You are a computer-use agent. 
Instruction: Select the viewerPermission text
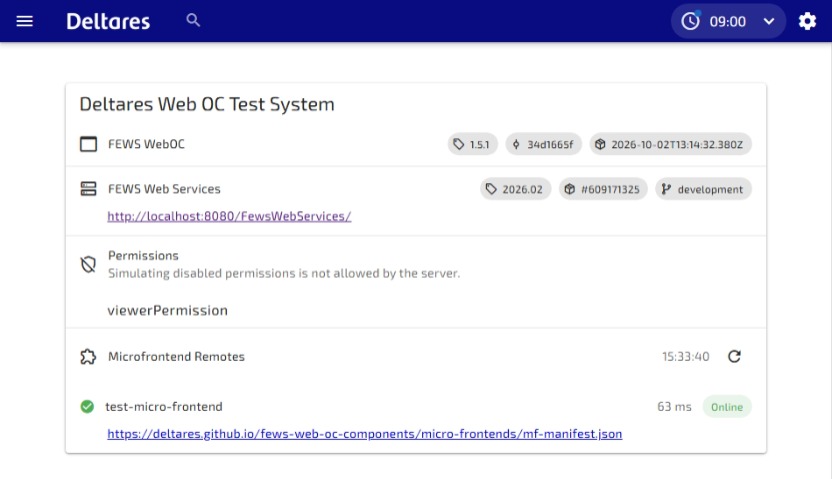(168, 310)
